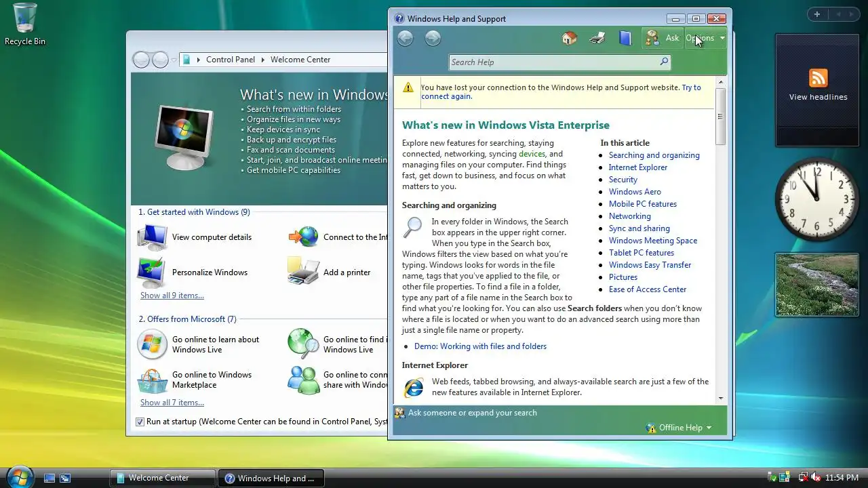Open Searching and organizing article link
Image resolution: width=868 pixels, height=488 pixels.
(x=654, y=155)
